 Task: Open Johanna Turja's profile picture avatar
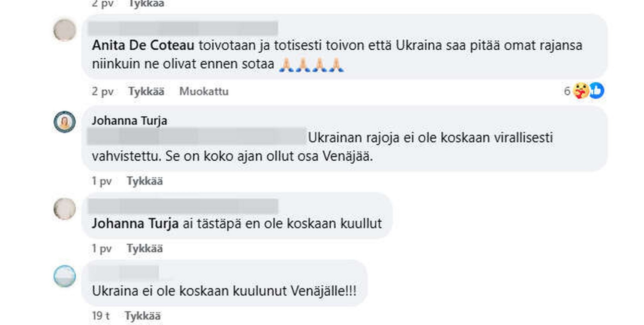pyautogui.click(x=65, y=122)
